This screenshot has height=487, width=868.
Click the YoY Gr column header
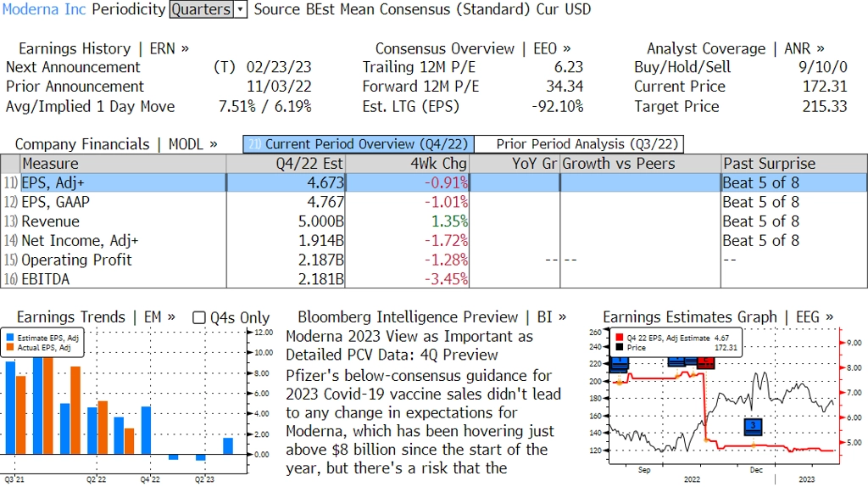[x=515, y=164]
